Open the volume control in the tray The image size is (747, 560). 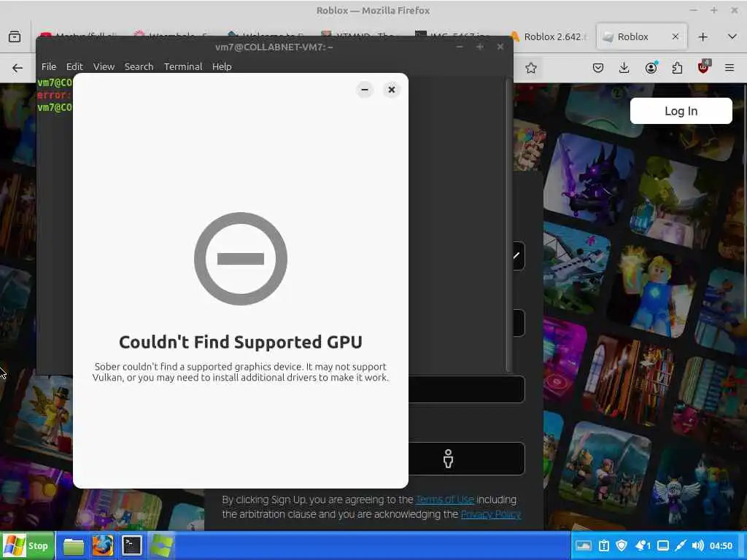click(x=697, y=545)
